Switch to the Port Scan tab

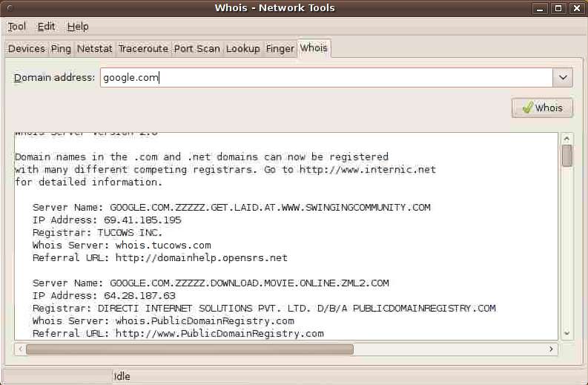[x=197, y=49]
